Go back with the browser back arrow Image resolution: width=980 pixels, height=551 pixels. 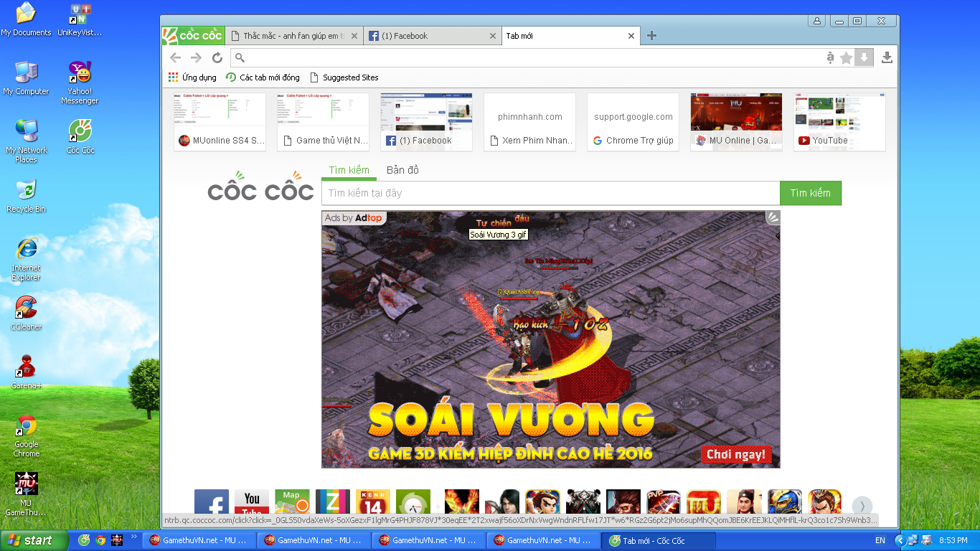[176, 58]
